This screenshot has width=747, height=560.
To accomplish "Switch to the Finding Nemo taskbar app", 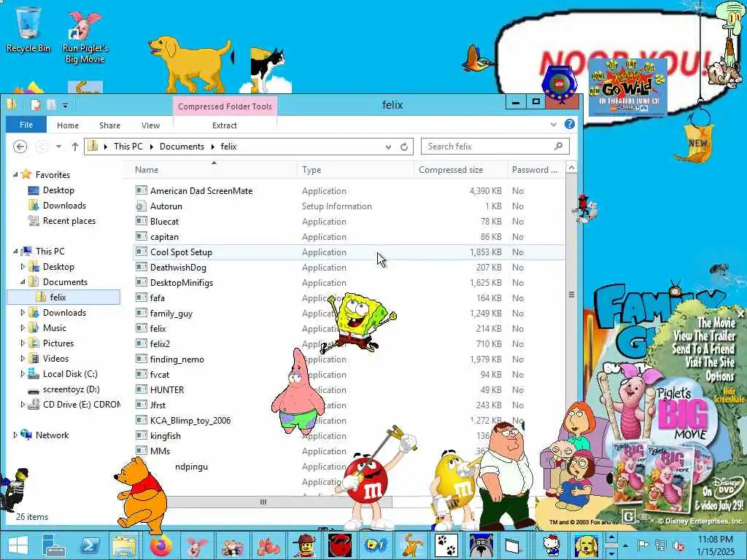I will 268,545.
